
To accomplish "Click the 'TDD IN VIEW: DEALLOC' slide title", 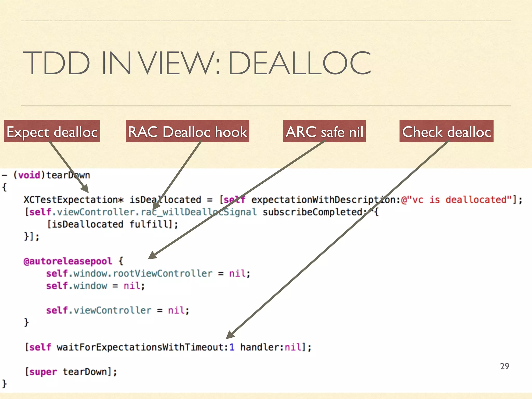I will coord(197,63).
